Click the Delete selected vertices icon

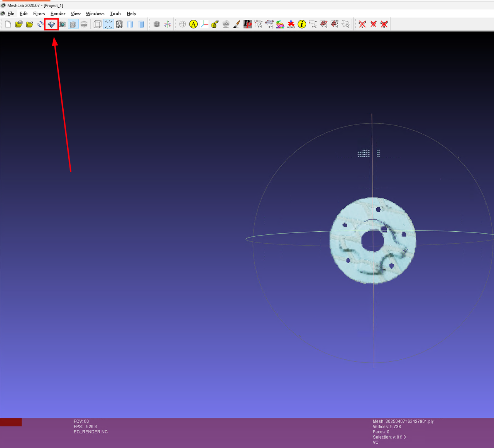point(362,24)
